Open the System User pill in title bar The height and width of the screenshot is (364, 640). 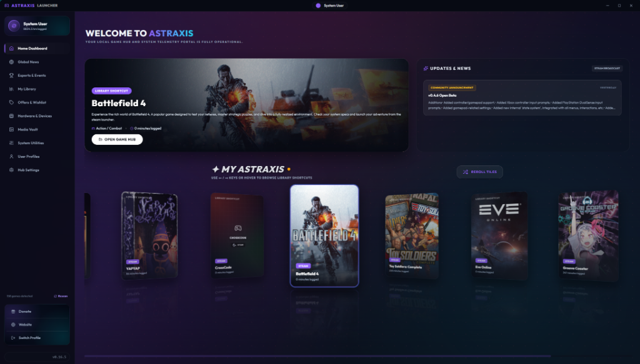(330, 5)
